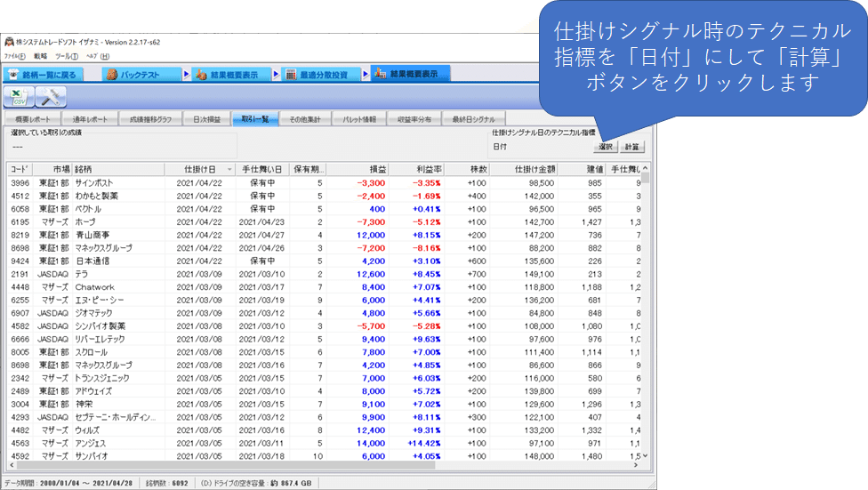Screen dimensions: 868x490
Task: Go to the バックテスト step
Action: pos(141,75)
